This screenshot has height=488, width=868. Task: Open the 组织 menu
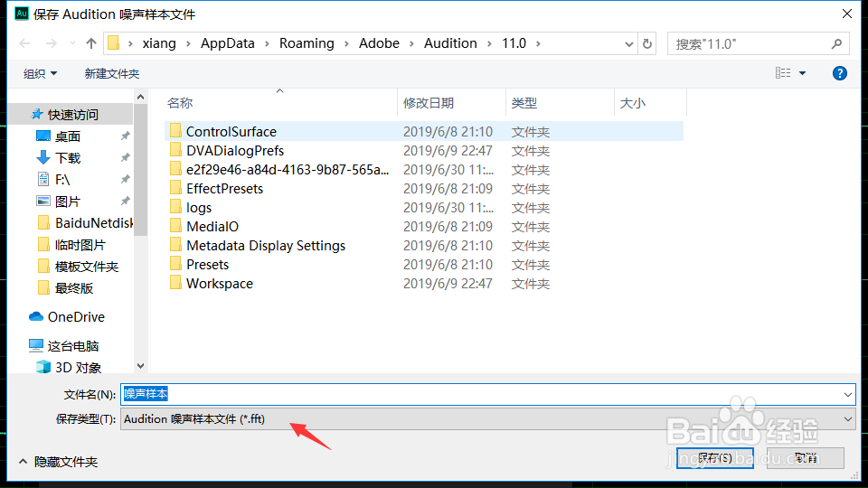point(40,73)
